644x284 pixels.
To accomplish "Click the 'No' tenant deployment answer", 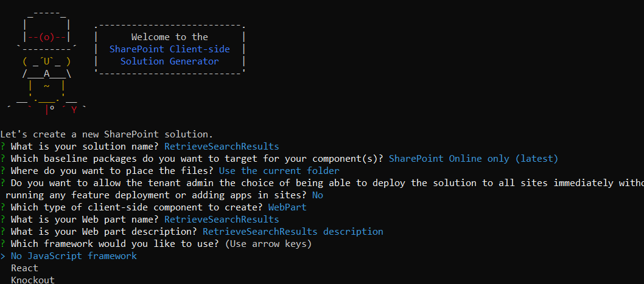I will pos(318,195).
